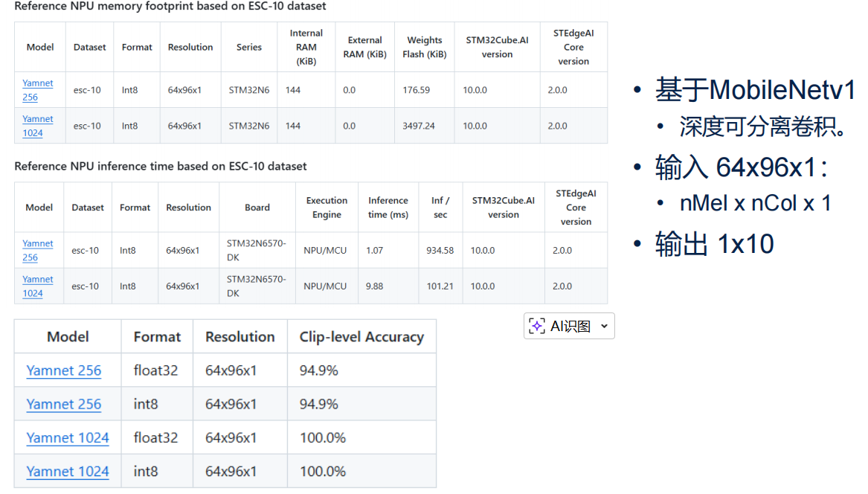Click the 934.58 inferences per second cell
Screen dimensions: 868x494
click(x=440, y=251)
